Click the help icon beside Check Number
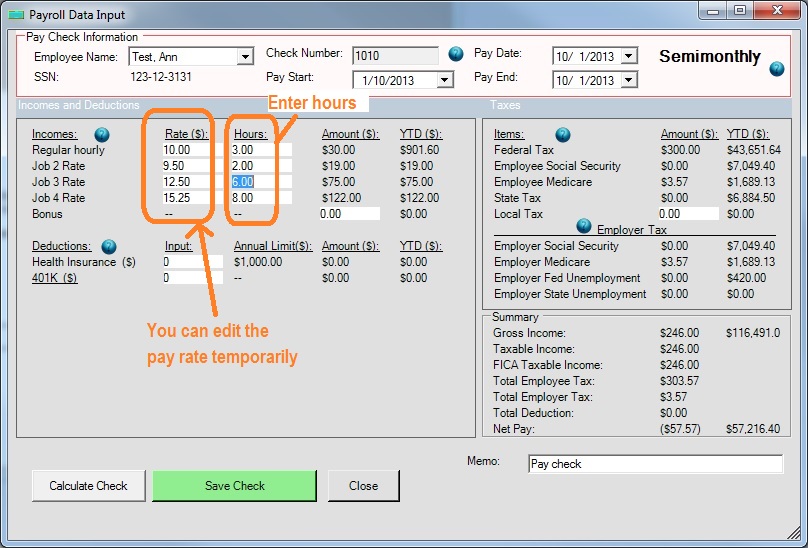Image resolution: width=808 pixels, height=548 pixels. (456, 54)
